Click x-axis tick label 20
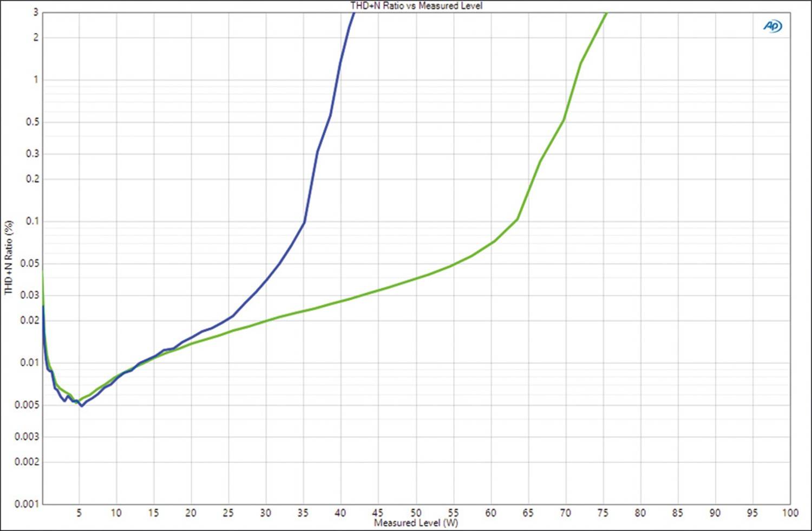Viewport: 812px width, 531px height. [191, 513]
